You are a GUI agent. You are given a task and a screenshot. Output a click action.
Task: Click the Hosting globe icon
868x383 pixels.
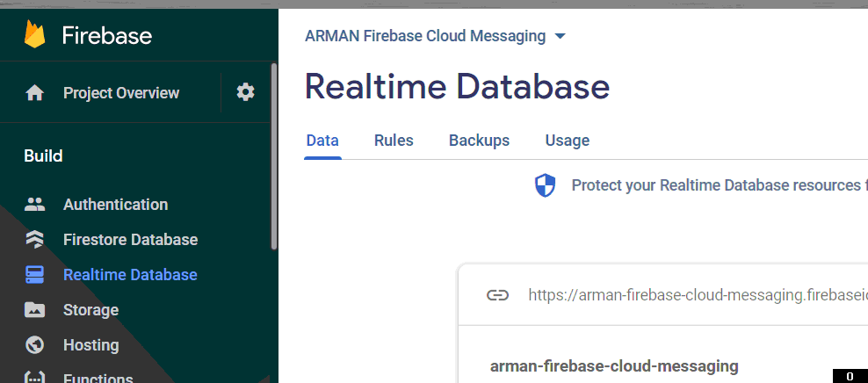[x=34, y=345]
